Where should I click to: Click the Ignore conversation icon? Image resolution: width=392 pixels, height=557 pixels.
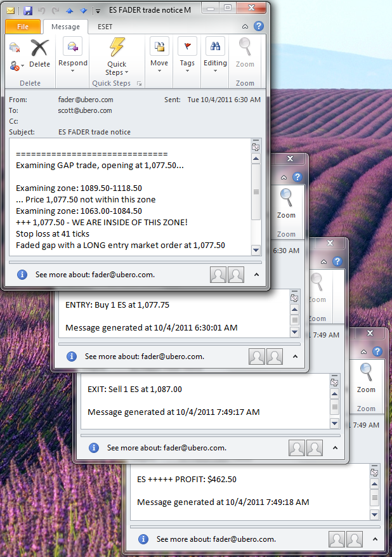pyautogui.click(x=15, y=47)
